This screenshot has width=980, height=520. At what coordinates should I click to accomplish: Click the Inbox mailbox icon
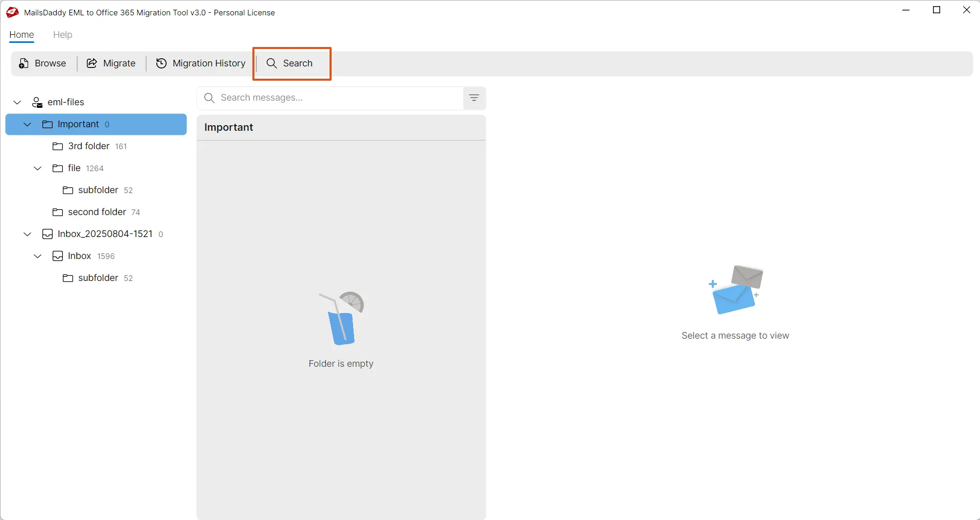[x=58, y=256]
